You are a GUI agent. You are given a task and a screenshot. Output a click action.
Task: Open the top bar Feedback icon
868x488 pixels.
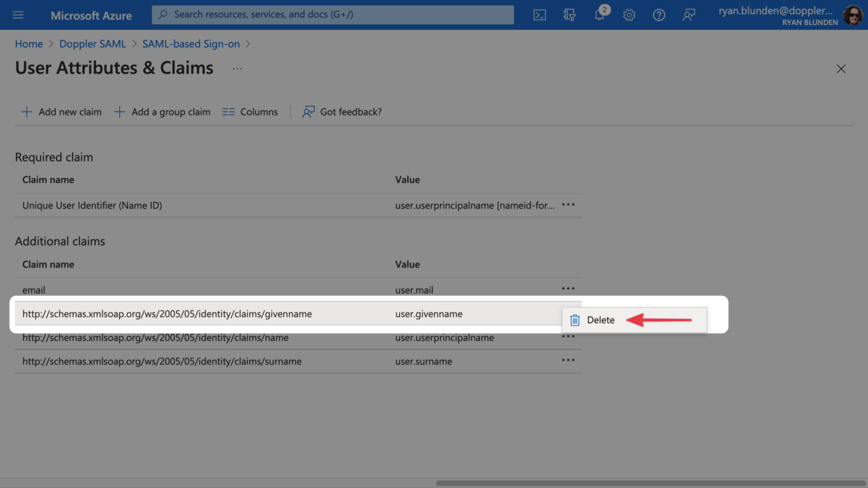[x=689, y=15]
